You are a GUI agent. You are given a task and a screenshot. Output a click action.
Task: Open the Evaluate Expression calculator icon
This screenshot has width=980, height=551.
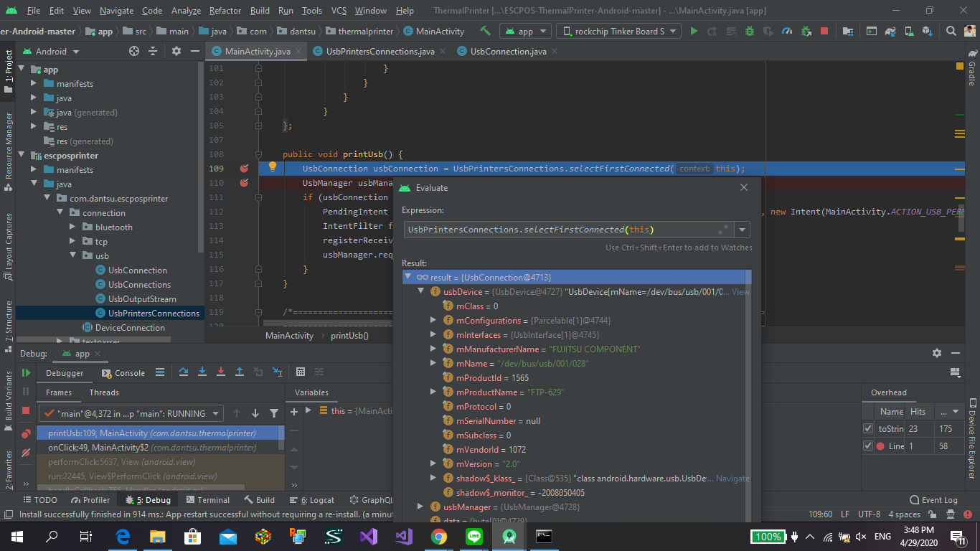[x=301, y=372]
